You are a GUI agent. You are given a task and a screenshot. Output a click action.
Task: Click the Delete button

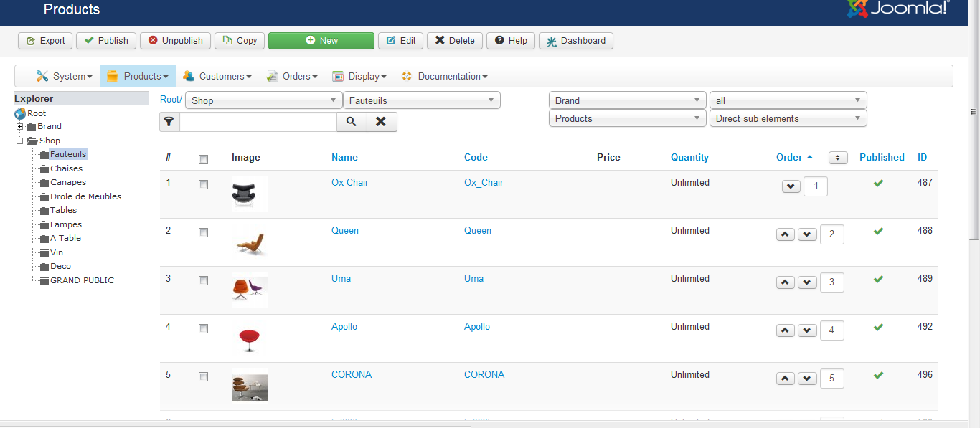[x=455, y=41]
